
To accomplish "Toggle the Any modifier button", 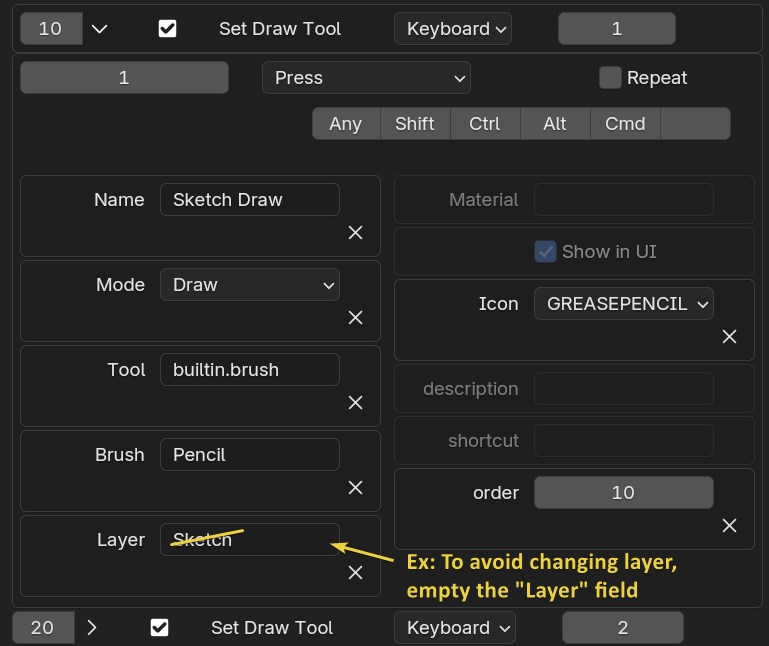I will pyautogui.click(x=346, y=124).
